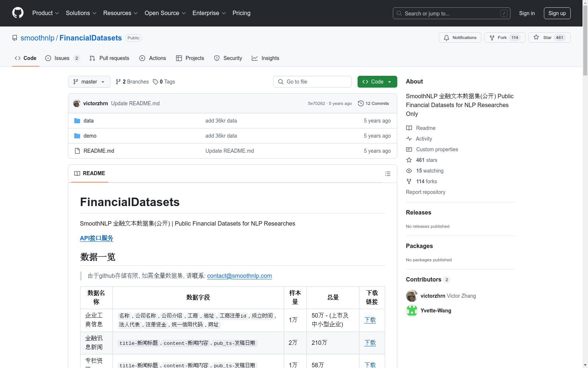Click victorzhrn avatar in commit bar

(x=77, y=103)
